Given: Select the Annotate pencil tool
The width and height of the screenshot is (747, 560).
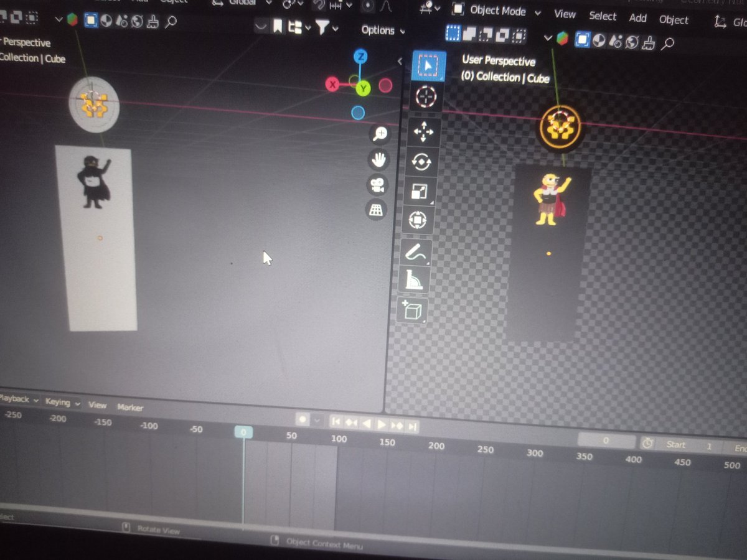Looking at the screenshot, I should pos(416,253).
